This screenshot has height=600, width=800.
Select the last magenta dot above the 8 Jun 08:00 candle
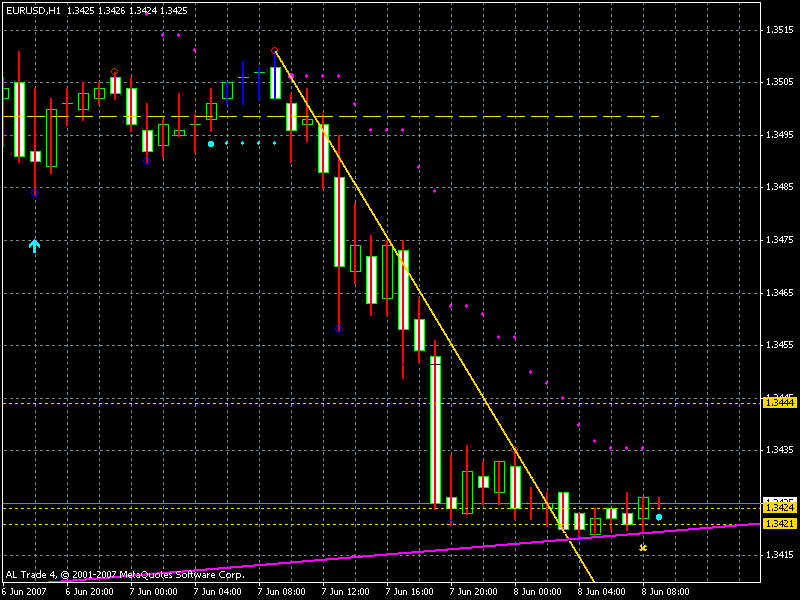point(643,448)
